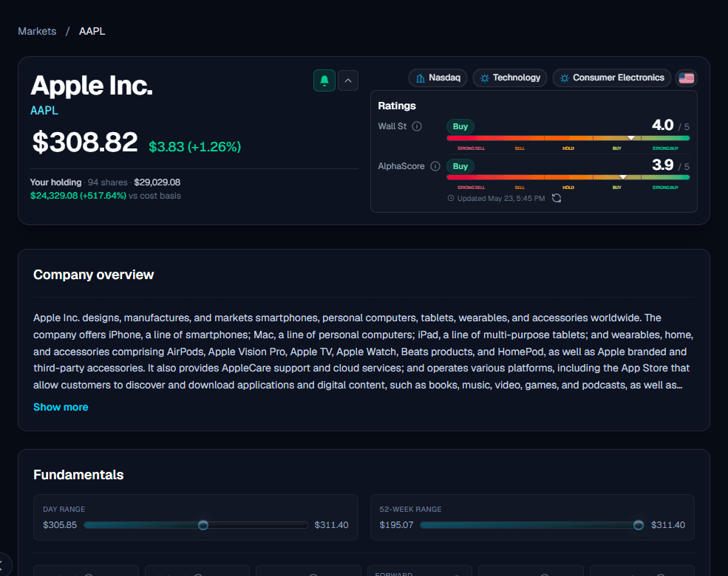This screenshot has width=728, height=576.
Task: Expand overview with Show more link
Action: [x=61, y=407]
